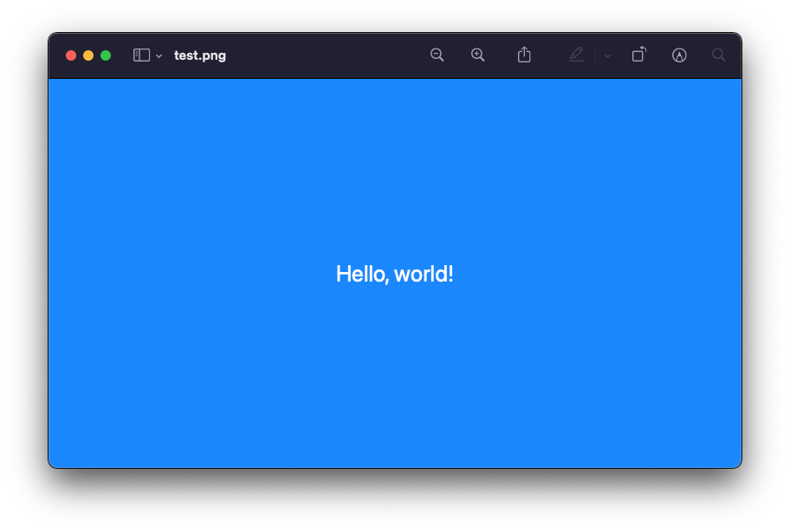Click the Hello, world! image text
The image size is (790, 532).
394,274
